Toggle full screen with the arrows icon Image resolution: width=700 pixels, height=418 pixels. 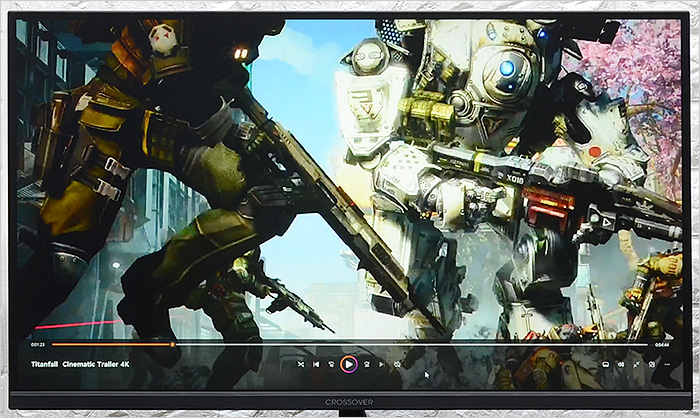[x=636, y=365]
